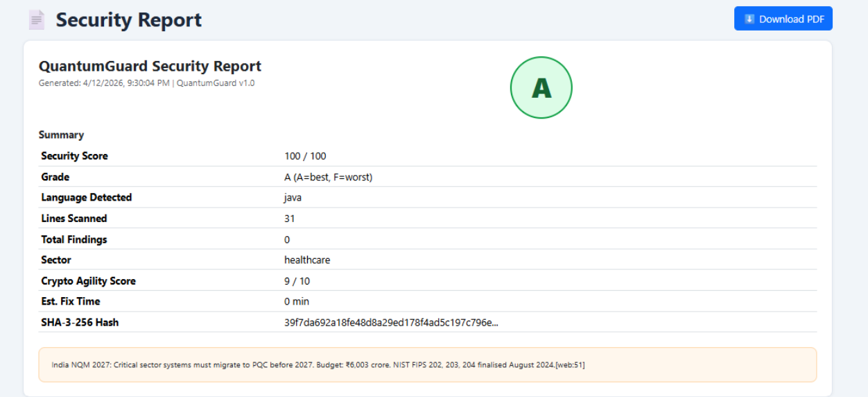Click the 100 / 100 score value

(305, 156)
